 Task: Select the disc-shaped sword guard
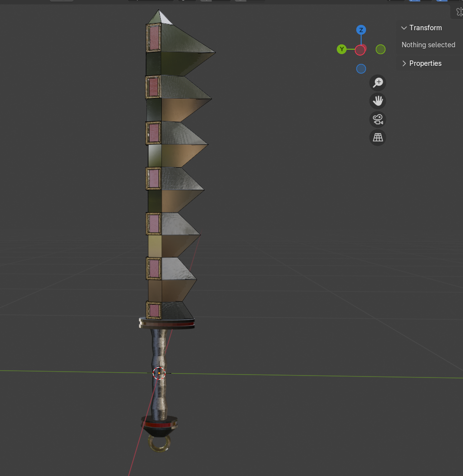167,323
